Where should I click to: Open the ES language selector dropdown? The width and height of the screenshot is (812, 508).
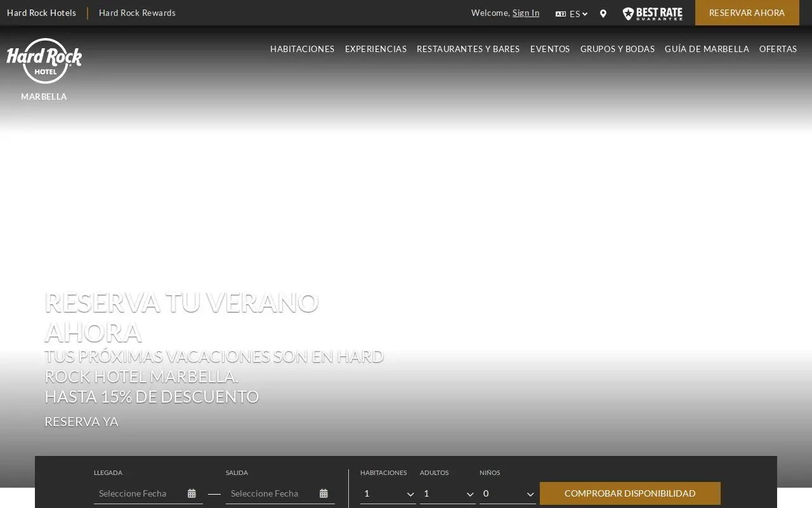[x=572, y=13]
